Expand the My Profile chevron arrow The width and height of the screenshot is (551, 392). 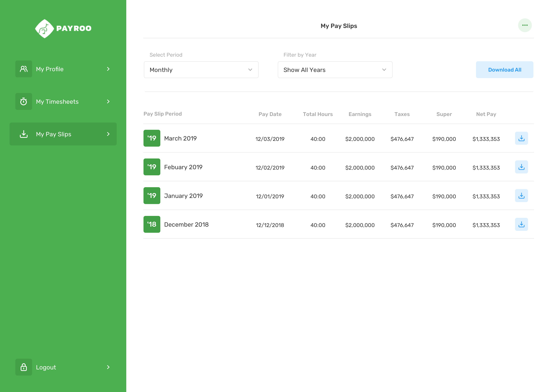click(108, 69)
